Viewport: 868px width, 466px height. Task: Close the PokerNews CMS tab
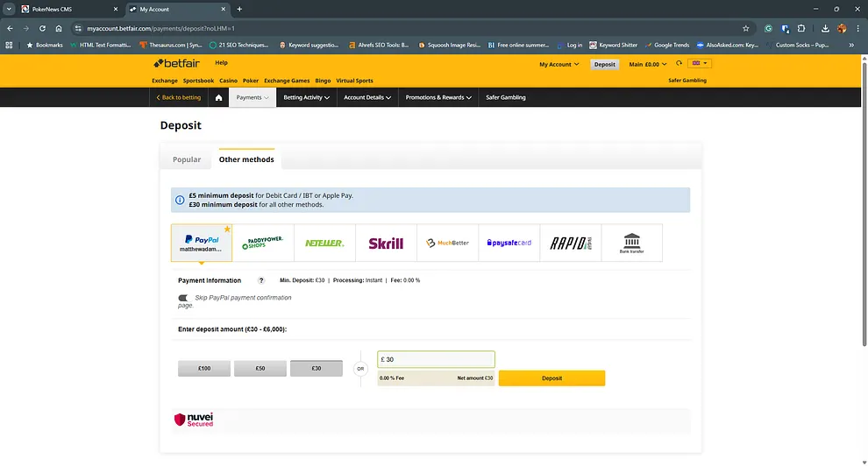pyautogui.click(x=115, y=9)
